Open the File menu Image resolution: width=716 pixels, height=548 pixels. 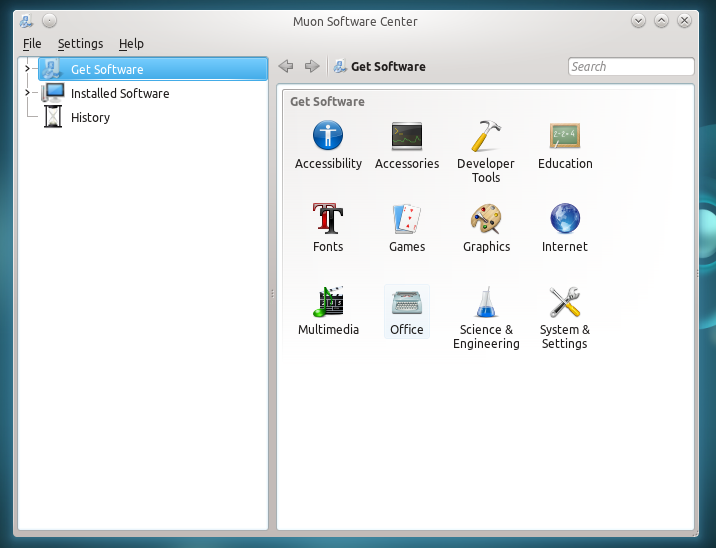tap(32, 44)
